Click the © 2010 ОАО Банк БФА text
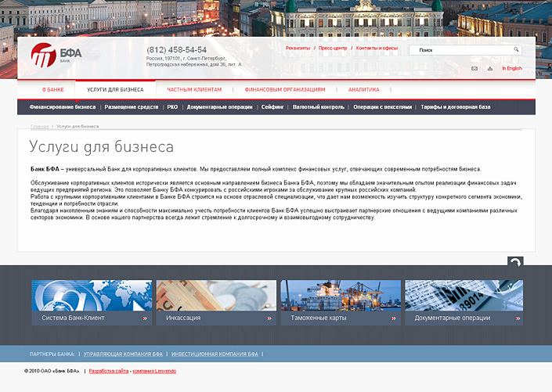Image resolution: width=552 pixels, height=392 pixels. 52,371
